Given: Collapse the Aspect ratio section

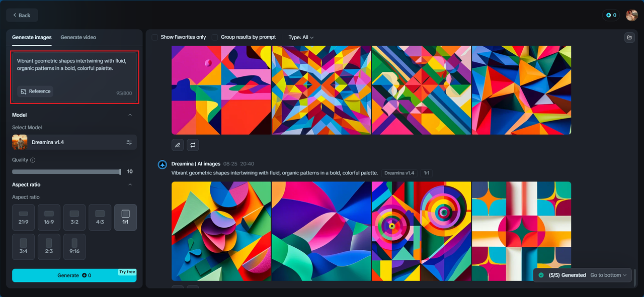Looking at the screenshot, I should pyautogui.click(x=130, y=184).
